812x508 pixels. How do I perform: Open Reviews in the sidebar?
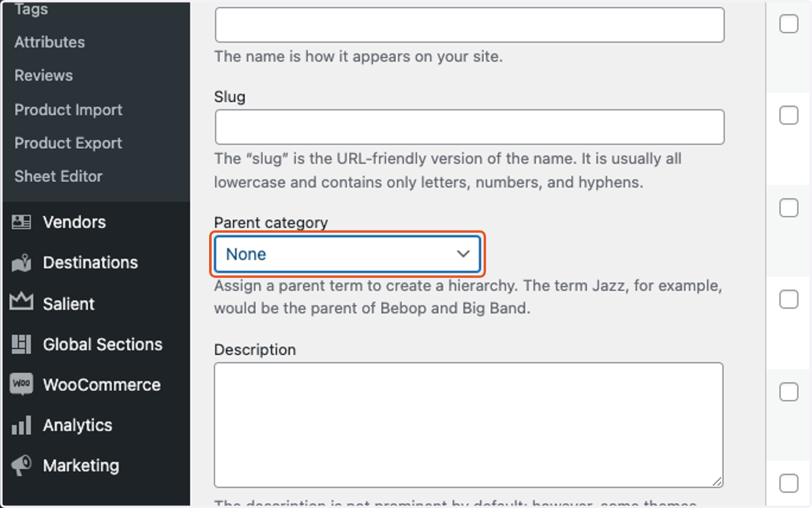click(43, 76)
